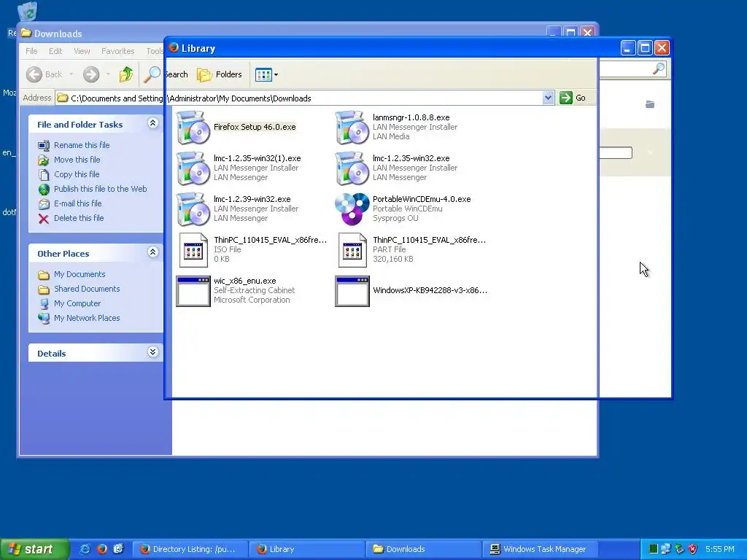This screenshot has height=560, width=747.
Task: Select the ThinPC ISO File icon
Action: click(193, 250)
